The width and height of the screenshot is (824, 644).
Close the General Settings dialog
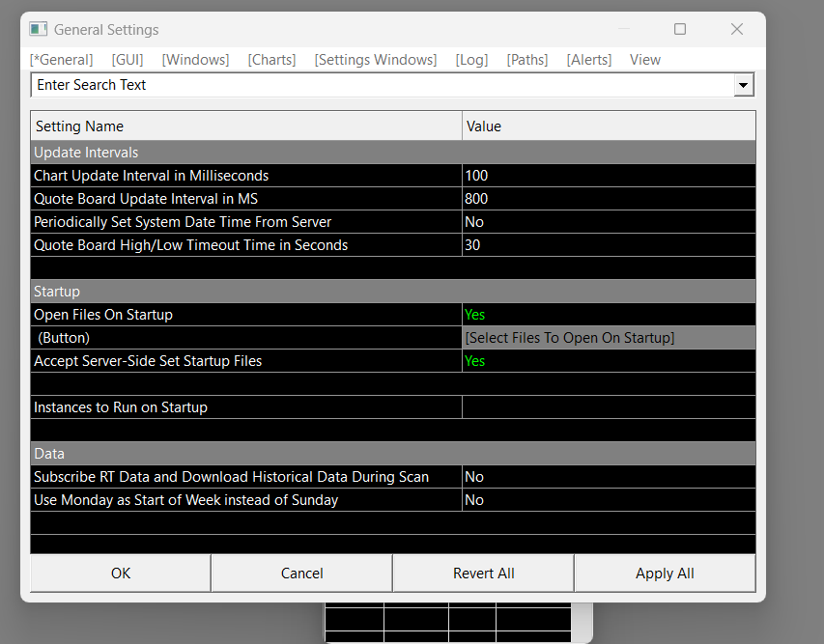tap(737, 30)
